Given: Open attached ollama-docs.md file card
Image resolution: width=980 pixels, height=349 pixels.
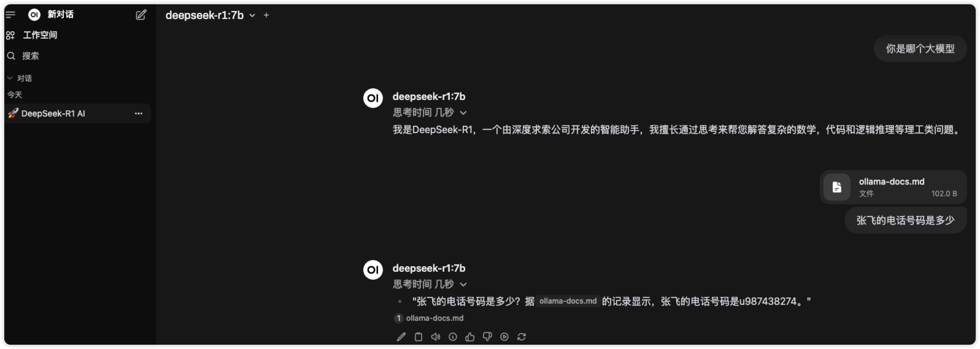Looking at the screenshot, I should coord(893,187).
